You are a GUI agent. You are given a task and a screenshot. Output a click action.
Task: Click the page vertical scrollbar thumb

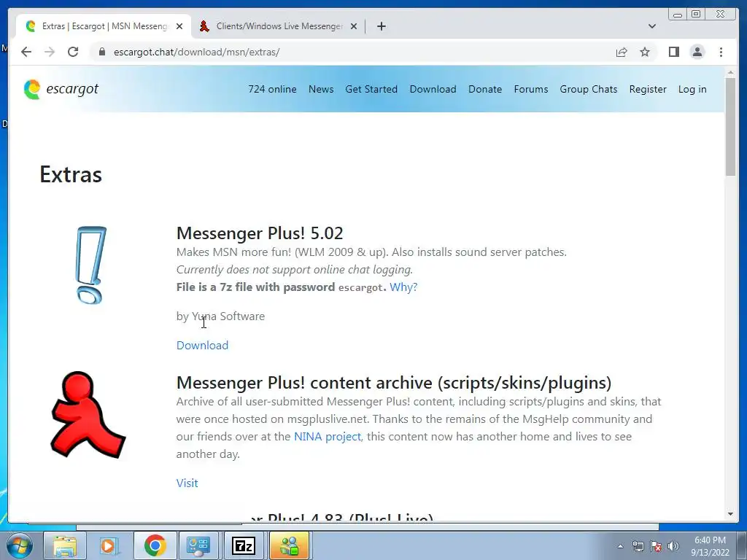click(730, 126)
